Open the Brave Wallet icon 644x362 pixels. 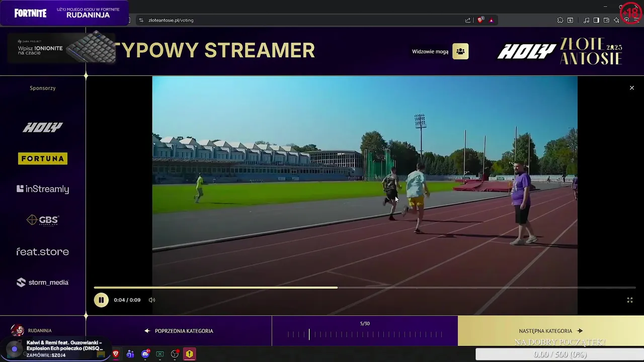click(x=606, y=20)
